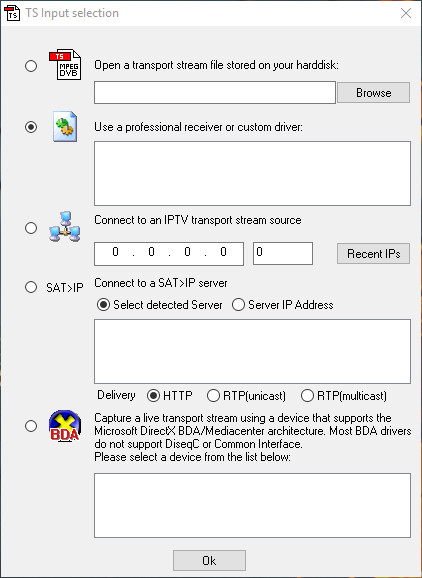Click the BDA DirectX icon

65,426
